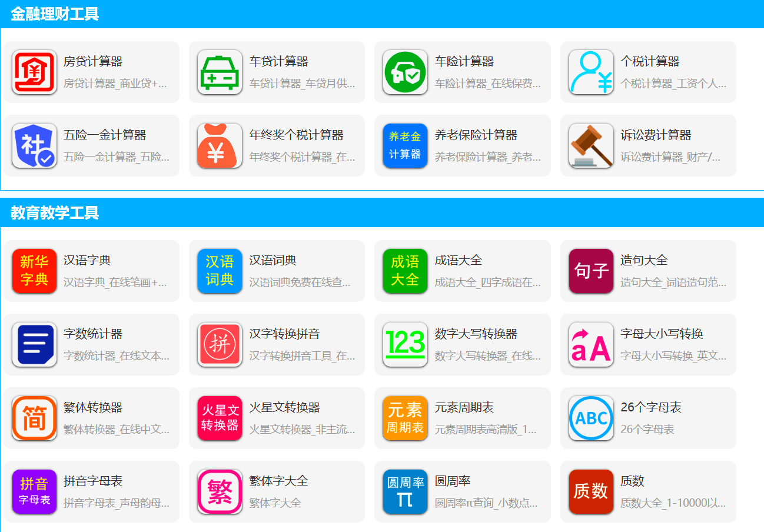The width and height of the screenshot is (764, 532).
Task: Click the 圆周率 π icon
Action: coord(404,492)
